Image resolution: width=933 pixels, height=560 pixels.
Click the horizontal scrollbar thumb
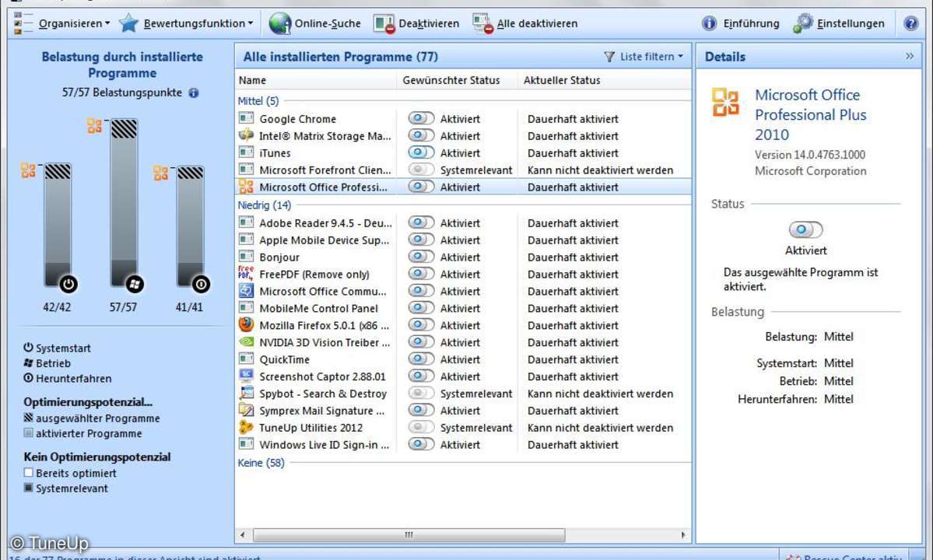coord(409,534)
